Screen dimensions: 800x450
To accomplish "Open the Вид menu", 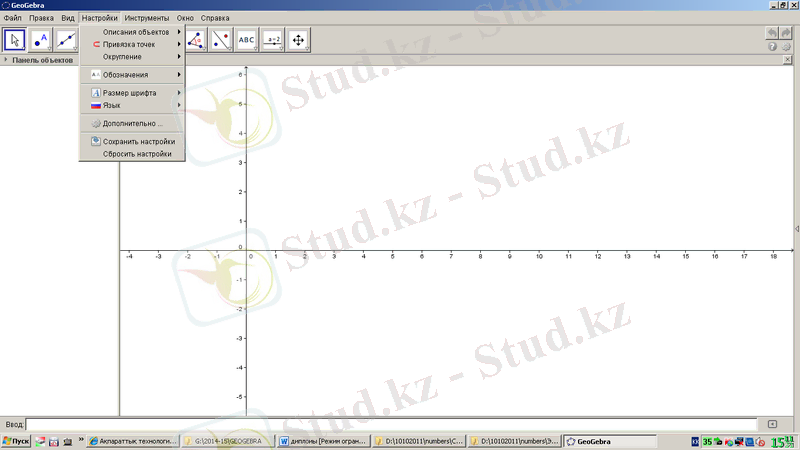I will 68,18.
